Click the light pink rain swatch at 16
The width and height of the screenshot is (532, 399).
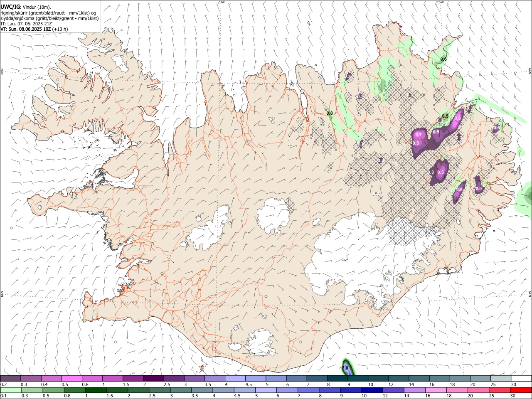point(436,390)
